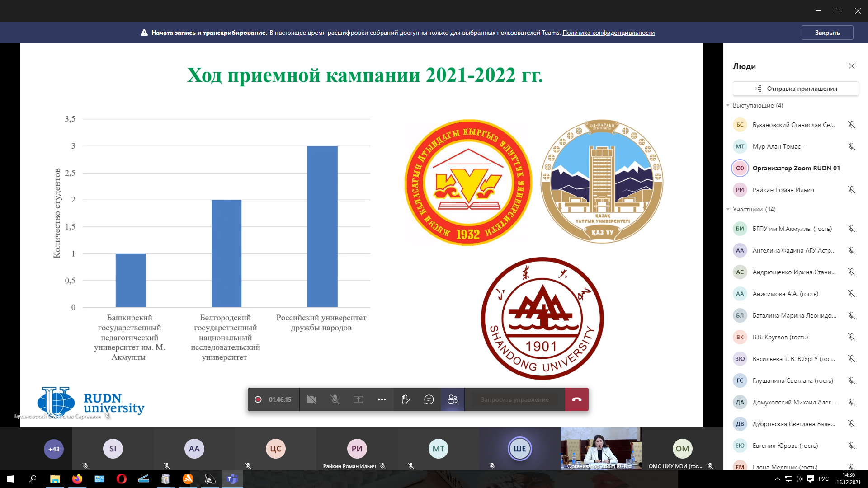Show hidden system tray icons chevron
This screenshot has height=488, width=868.
[777, 479]
